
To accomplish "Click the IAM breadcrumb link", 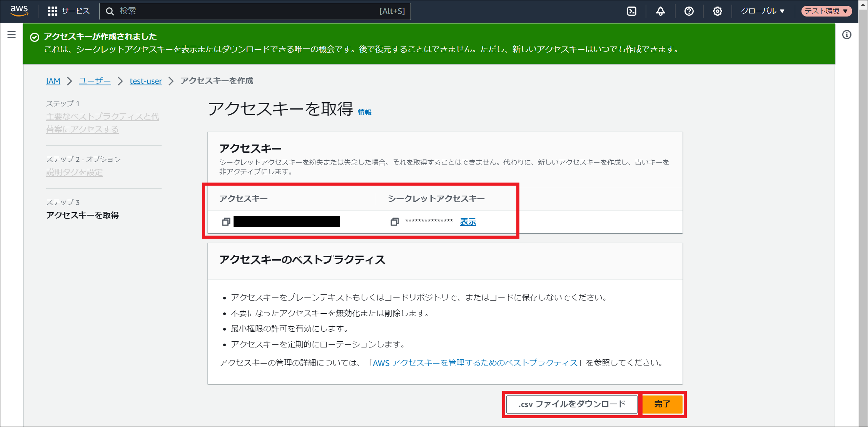I will coord(53,81).
